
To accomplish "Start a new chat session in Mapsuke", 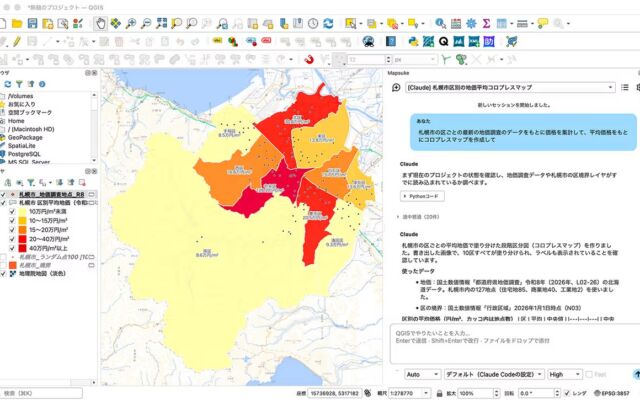I will (396, 87).
